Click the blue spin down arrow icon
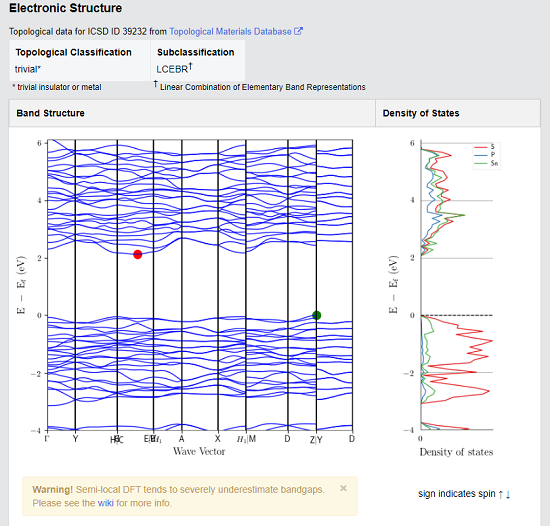This screenshot has height=526, width=550. 508,494
